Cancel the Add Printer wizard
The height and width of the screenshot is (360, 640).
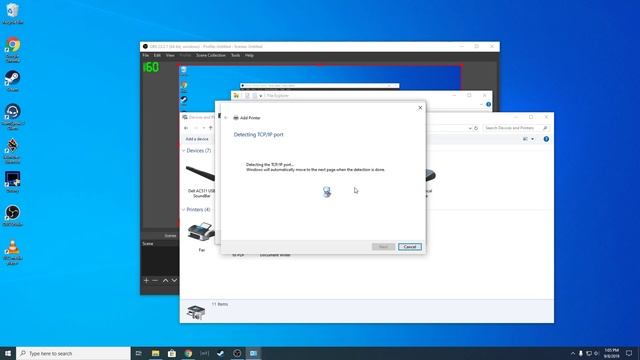410,247
